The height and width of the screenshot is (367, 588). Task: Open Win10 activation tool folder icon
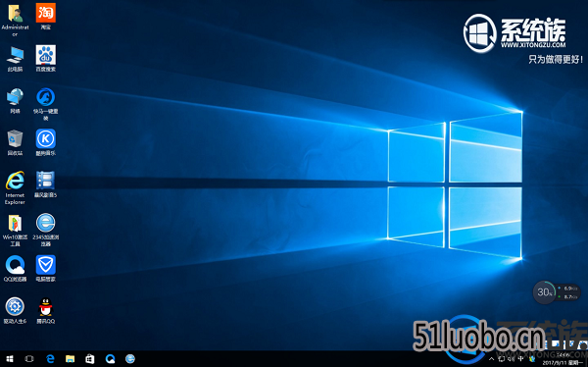pyautogui.click(x=15, y=230)
